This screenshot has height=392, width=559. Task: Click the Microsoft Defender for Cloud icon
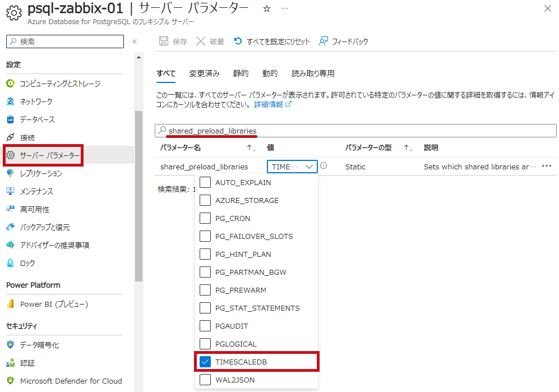10,381
